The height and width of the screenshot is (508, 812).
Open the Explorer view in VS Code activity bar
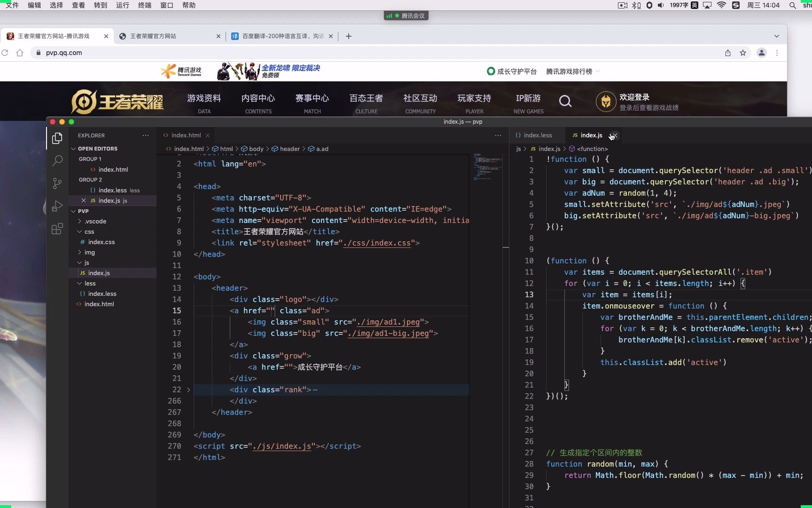(57, 138)
